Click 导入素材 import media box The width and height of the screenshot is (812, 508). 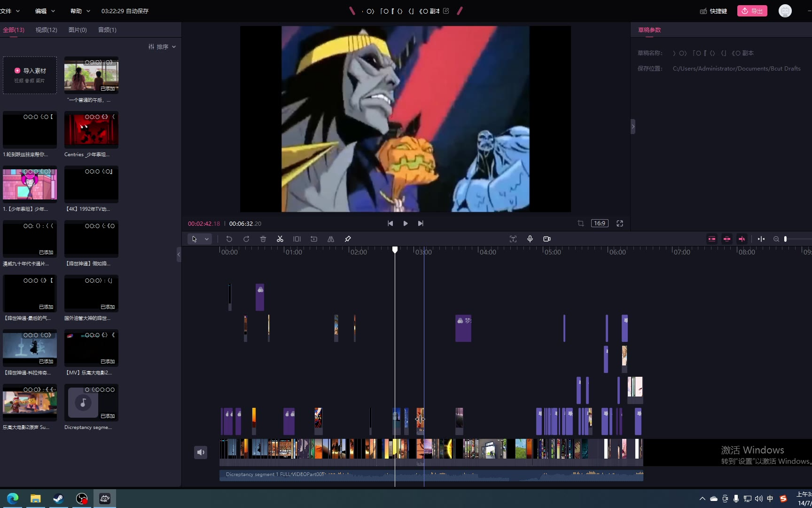point(30,75)
